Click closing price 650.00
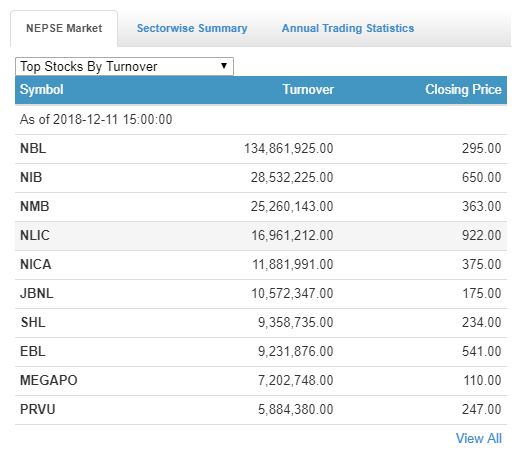This screenshot has width=512, height=457. (482, 178)
